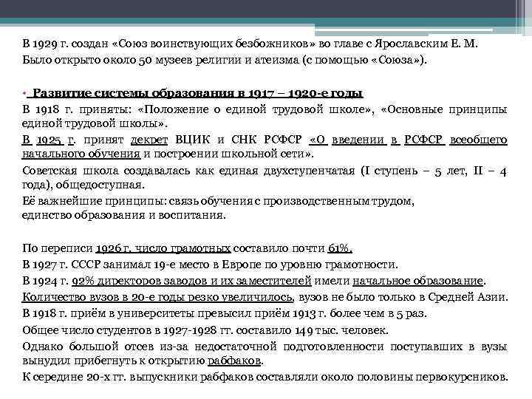The width and height of the screenshot is (532, 399).
Task: Click underlined 'Количество вузов в 20-е годы резко увеличилось'
Action: (157, 297)
